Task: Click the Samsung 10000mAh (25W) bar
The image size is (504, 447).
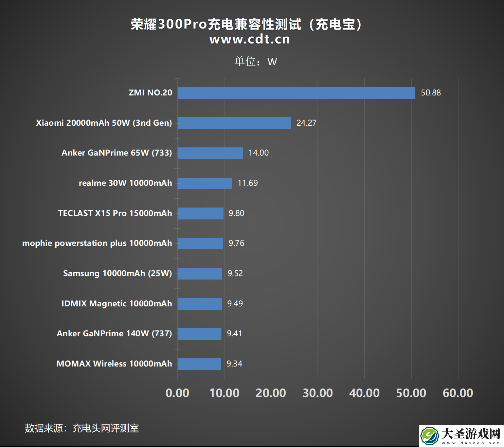Action: [200, 274]
